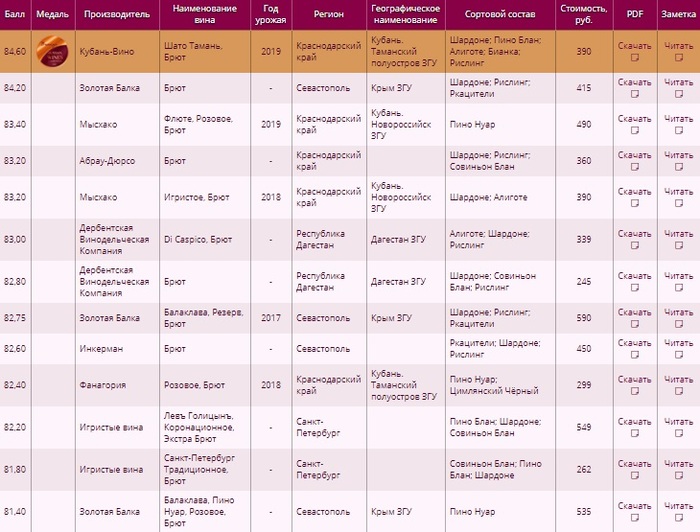Select producer cell Кубань-Вино
Screen dimensions: 700x532
(x=107, y=51)
